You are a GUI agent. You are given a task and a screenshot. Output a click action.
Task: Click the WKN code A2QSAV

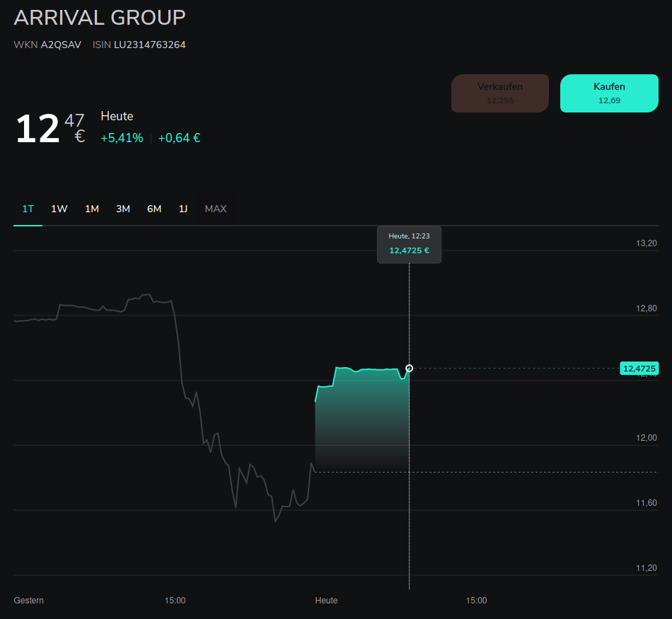click(x=61, y=45)
